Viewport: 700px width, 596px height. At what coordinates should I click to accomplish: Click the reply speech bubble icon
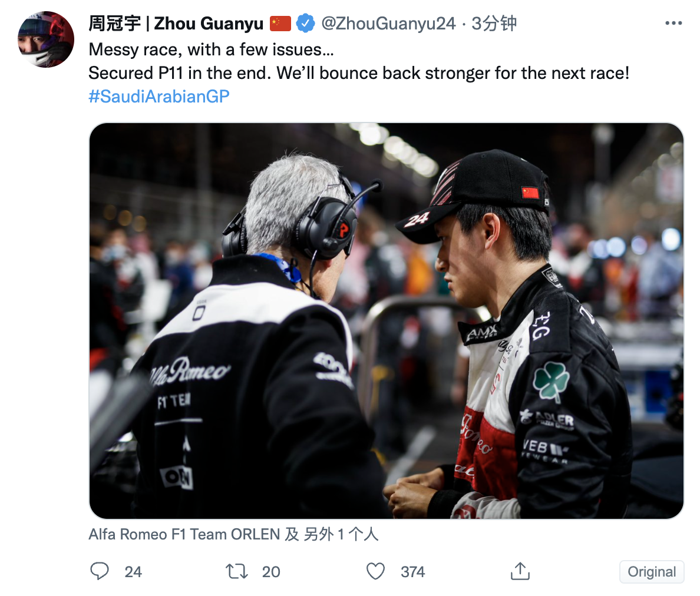click(x=99, y=571)
